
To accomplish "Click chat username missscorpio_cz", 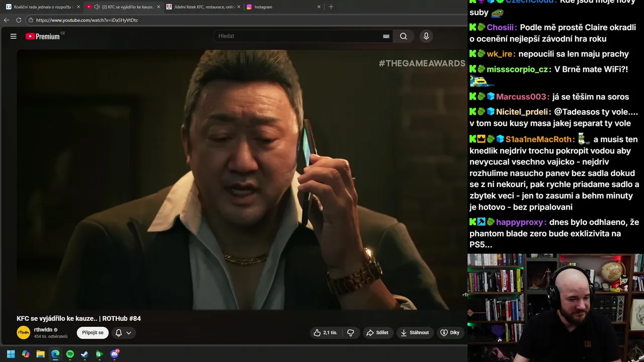I will 518,69.
